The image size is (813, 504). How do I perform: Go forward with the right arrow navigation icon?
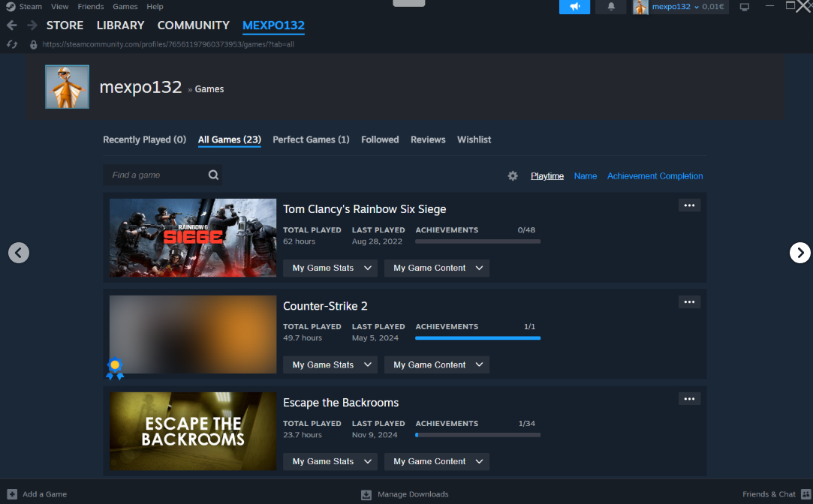coord(32,25)
